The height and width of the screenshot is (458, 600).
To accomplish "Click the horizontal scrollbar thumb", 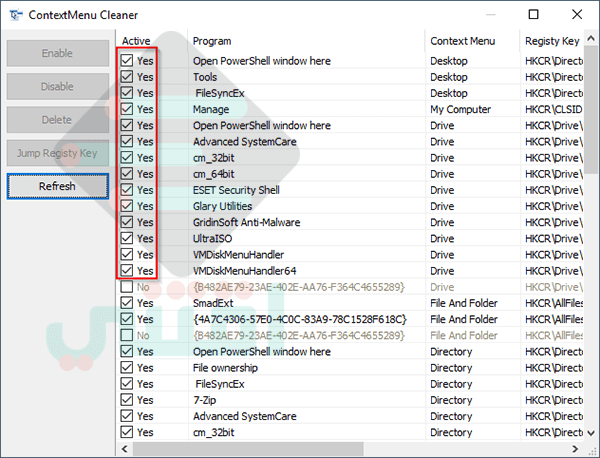I will tap(248, 448).
